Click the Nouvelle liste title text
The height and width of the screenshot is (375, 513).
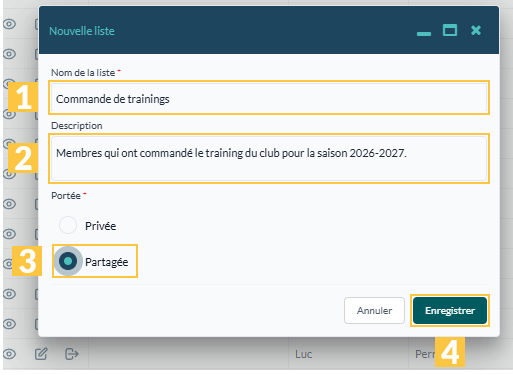click(x=82, y=31)
